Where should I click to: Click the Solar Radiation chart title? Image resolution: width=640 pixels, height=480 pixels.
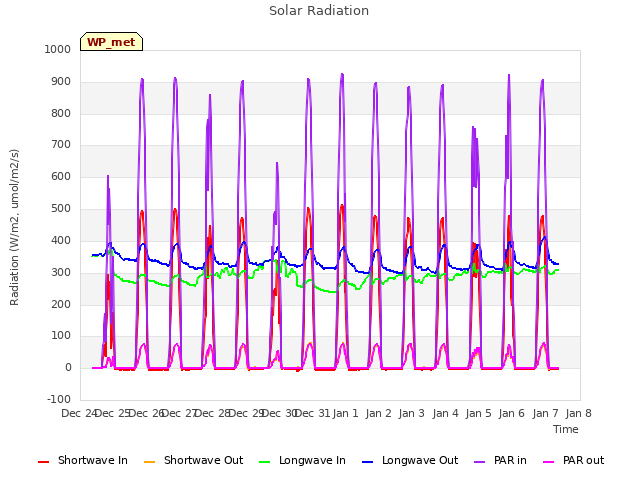click(x=319, y=11)
